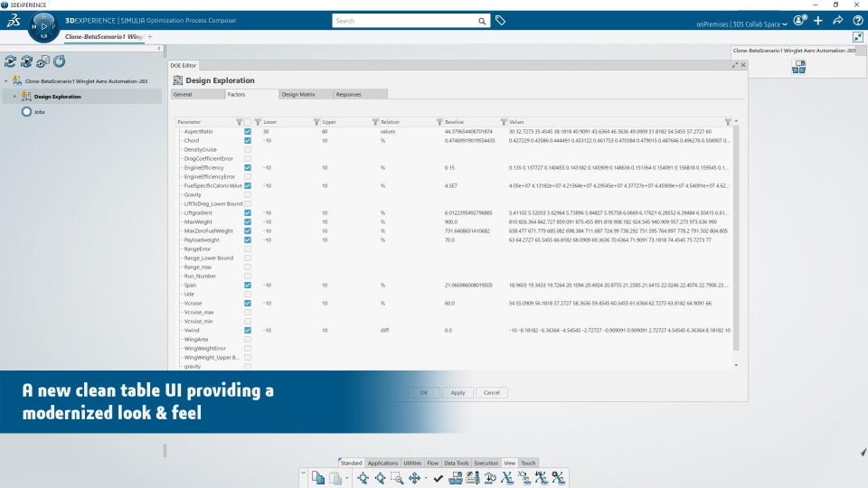Click the share arrow icon

pos(837,21)
